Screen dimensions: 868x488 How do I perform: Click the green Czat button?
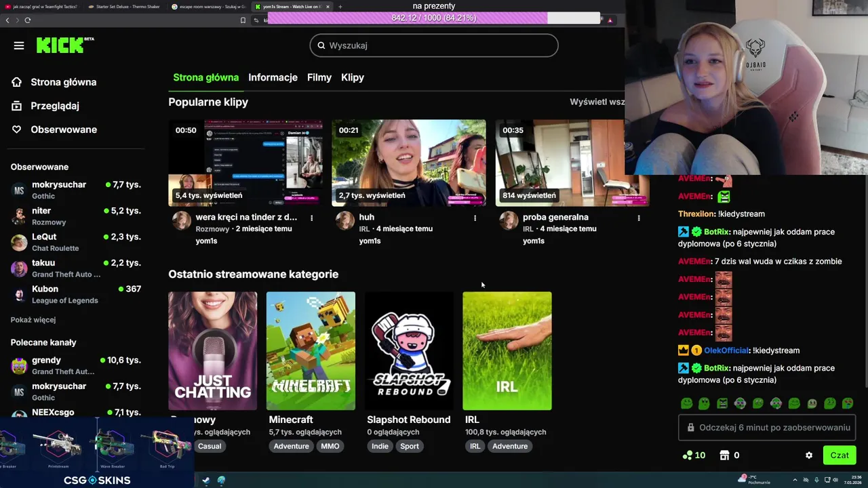(x=840, y=455)
